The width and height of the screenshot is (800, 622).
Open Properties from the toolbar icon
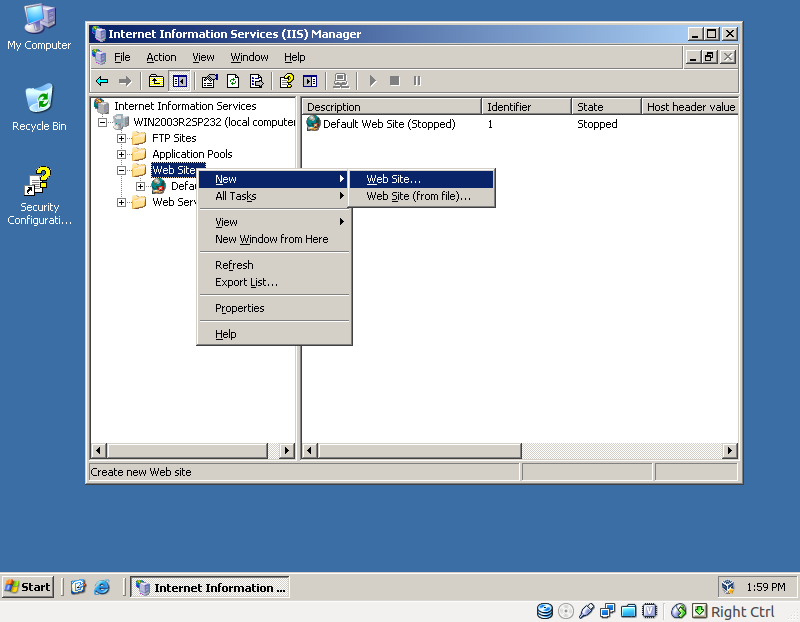click(x=209, y=81)
